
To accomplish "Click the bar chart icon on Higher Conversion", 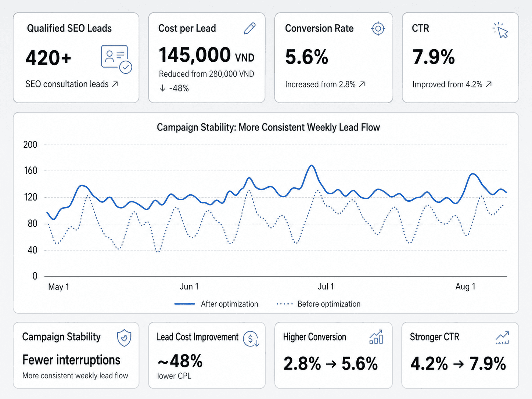I will click(376, 337).
